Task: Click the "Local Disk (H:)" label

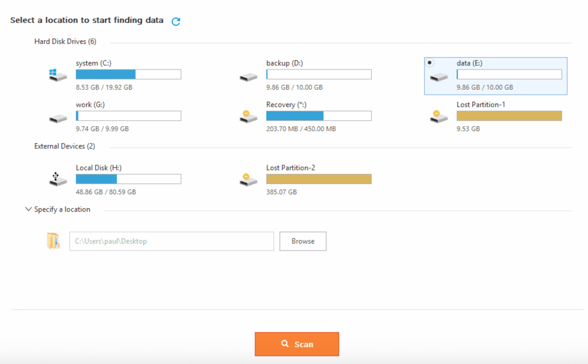Action: tap(99, 168)
